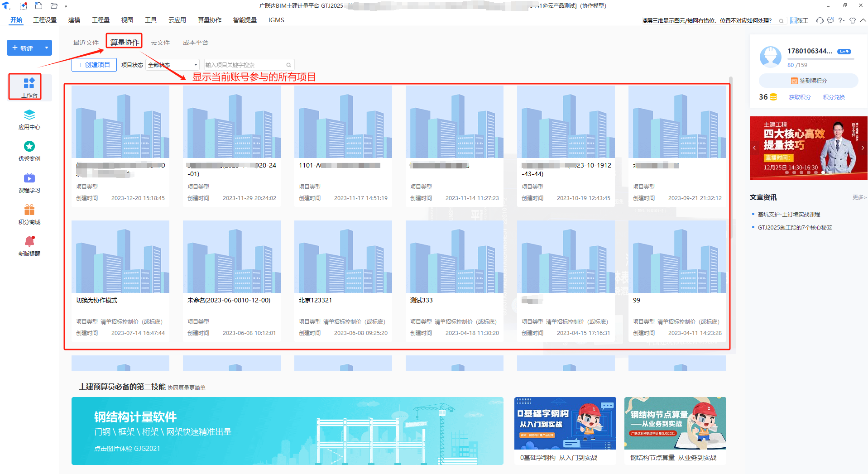
Task: Open the 0基础学钢构 course card
Action: pos(565,431)
